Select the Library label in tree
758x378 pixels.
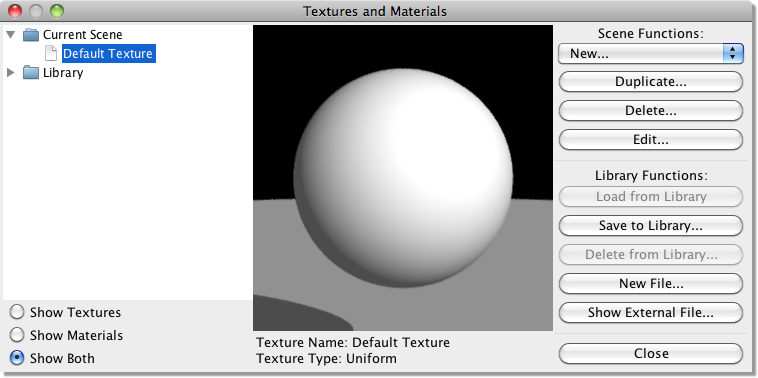[63, 73]
